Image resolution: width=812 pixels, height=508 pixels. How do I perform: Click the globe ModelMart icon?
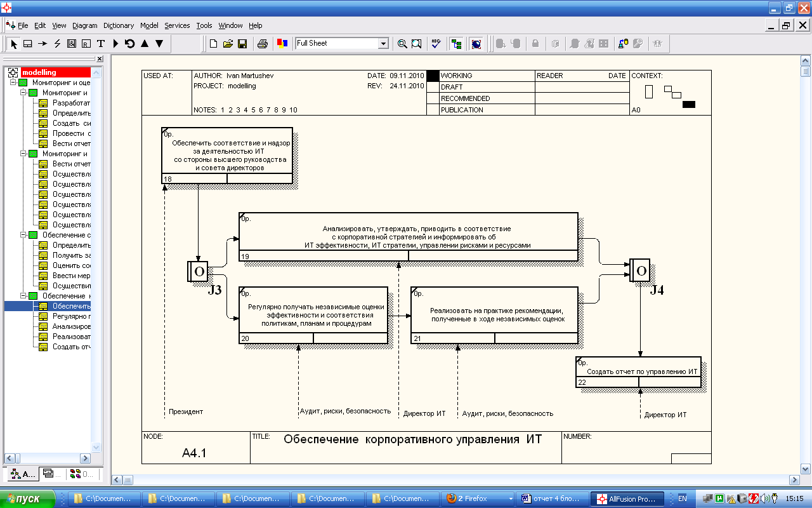[x=476, y=44]
